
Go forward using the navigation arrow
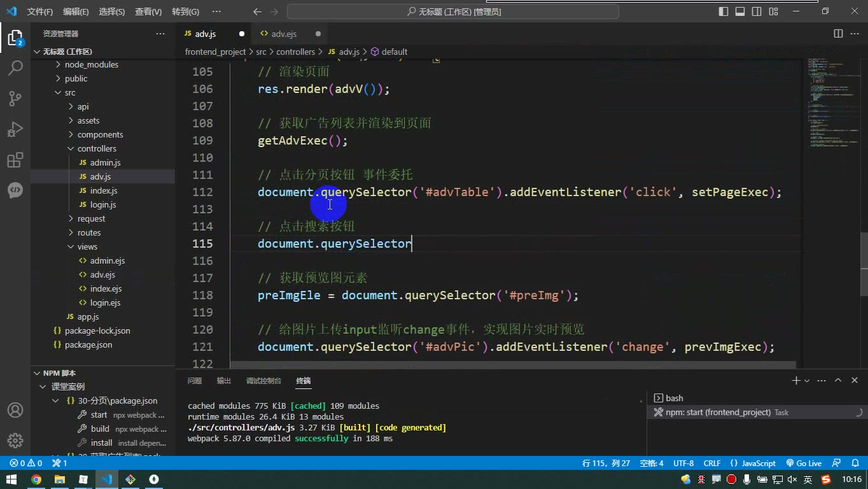click(275, 11)
